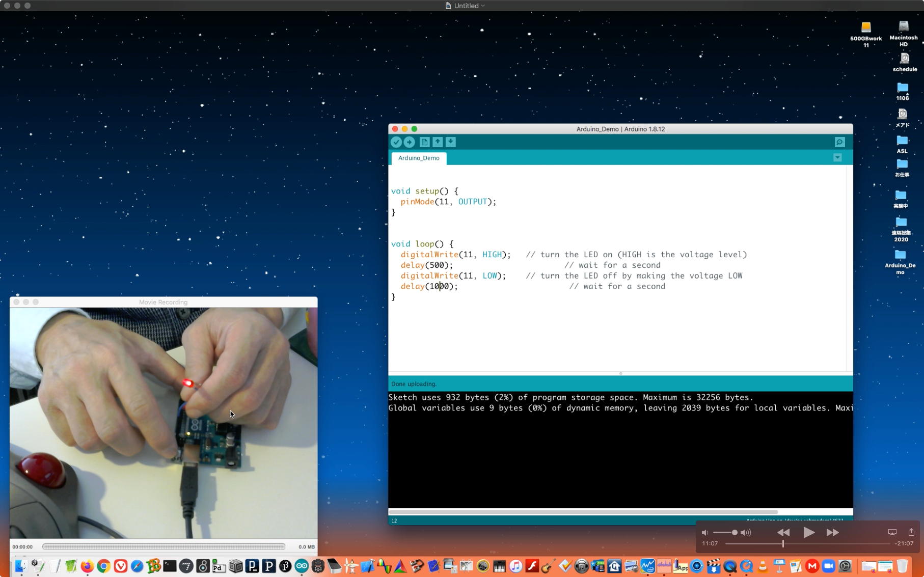Open a sketch using the up-arrow icon

click(438, 142)
